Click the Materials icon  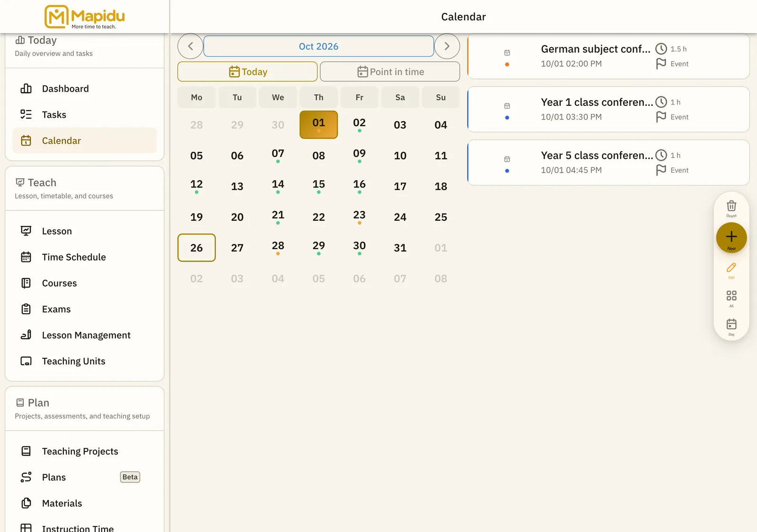(x=26, y=504)
